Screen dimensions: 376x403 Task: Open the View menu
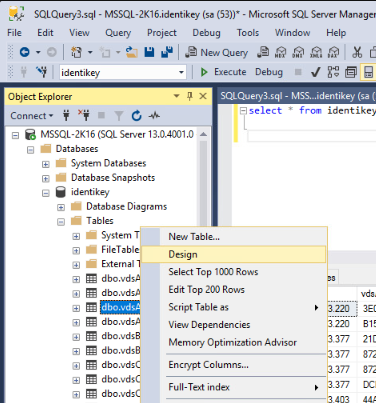[79, 33]
